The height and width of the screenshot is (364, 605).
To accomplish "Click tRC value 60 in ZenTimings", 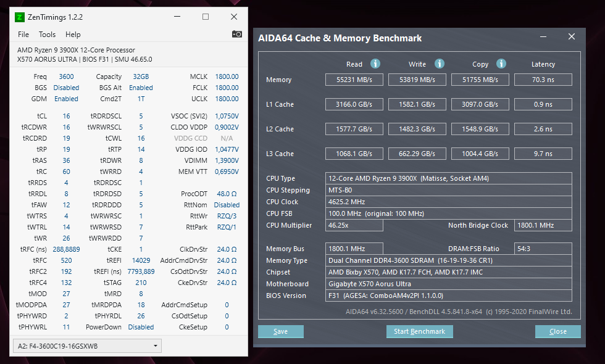I will pos(67,172).
